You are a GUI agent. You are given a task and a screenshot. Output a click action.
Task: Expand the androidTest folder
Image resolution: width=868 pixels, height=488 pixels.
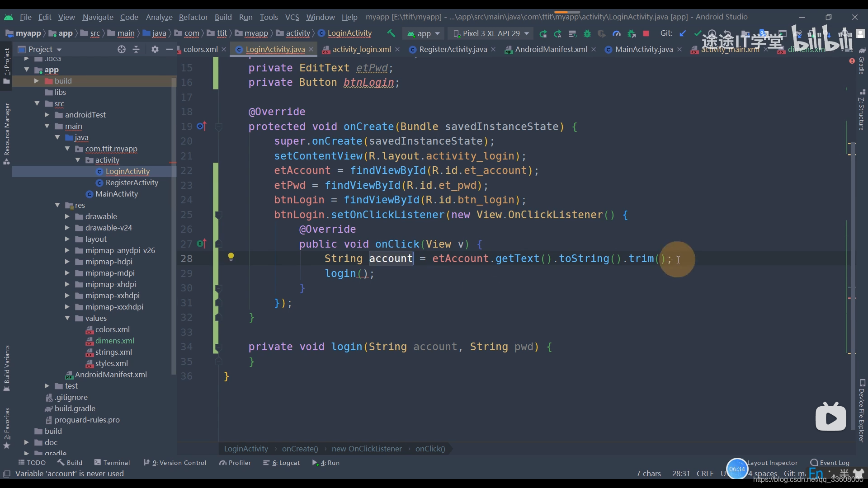coord(47,115)
